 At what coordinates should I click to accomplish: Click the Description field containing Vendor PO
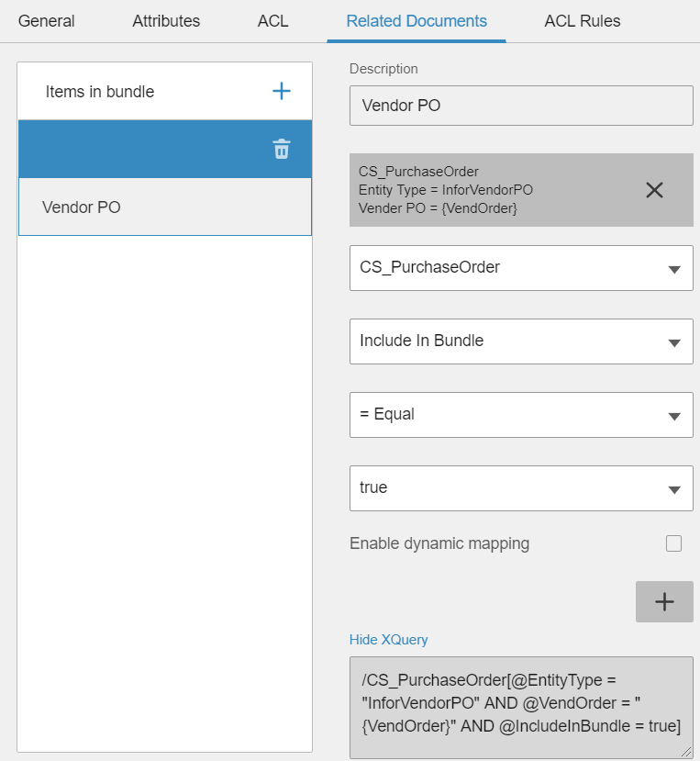coord(521,106)
